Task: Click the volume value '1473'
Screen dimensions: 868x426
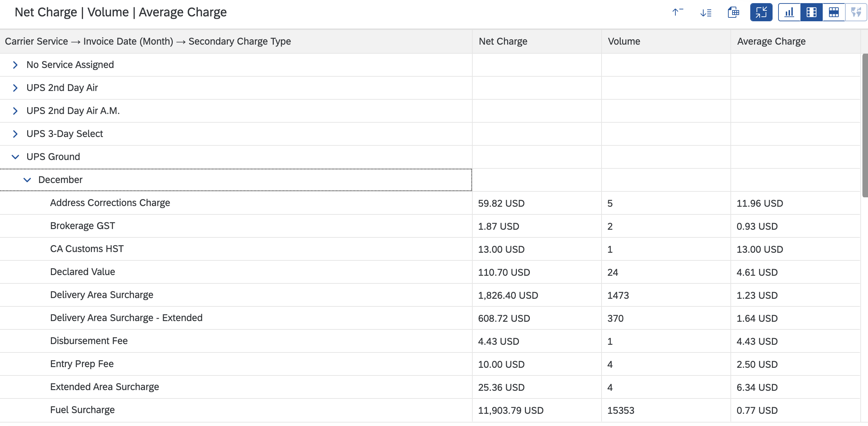Action: point(618,296)
